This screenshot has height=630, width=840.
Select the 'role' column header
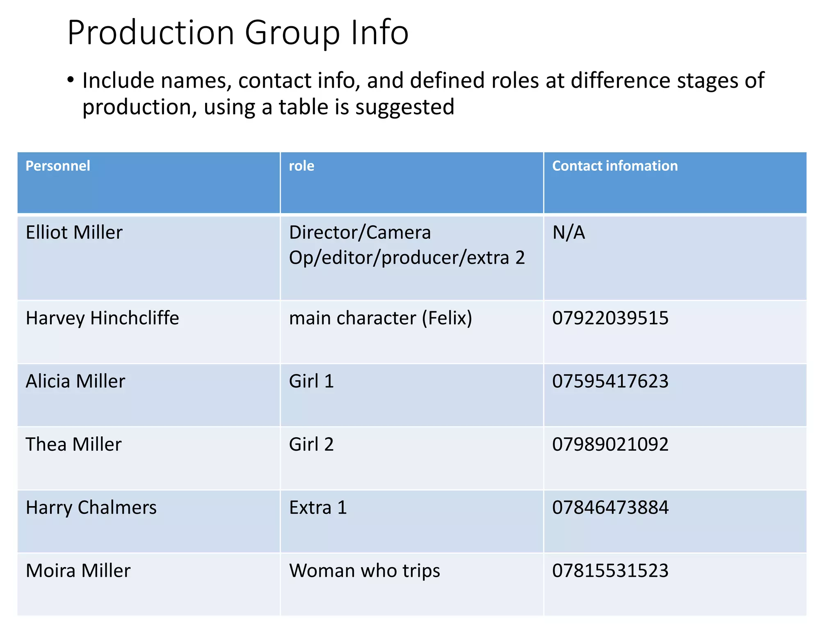click(412, 183)
